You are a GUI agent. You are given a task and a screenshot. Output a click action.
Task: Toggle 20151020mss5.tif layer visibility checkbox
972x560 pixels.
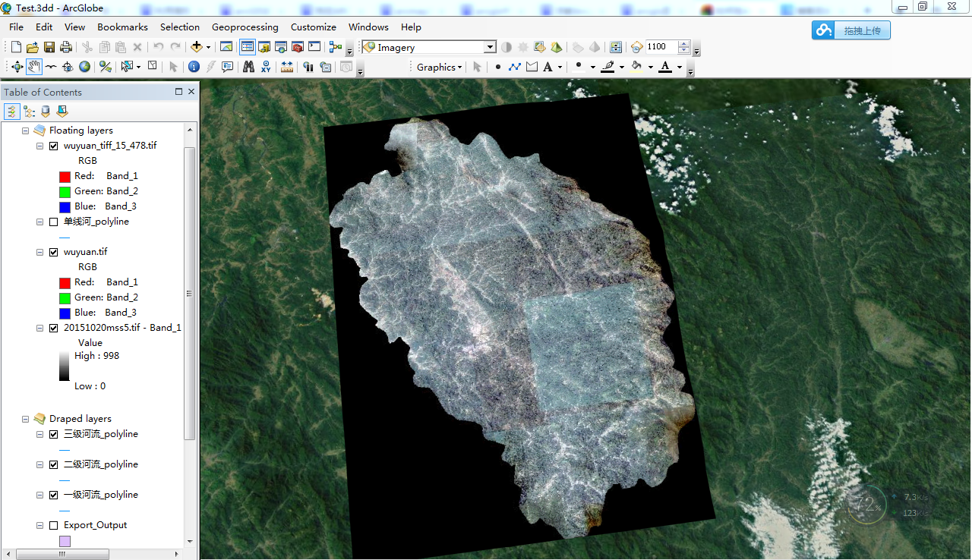[x=53, y=328]
